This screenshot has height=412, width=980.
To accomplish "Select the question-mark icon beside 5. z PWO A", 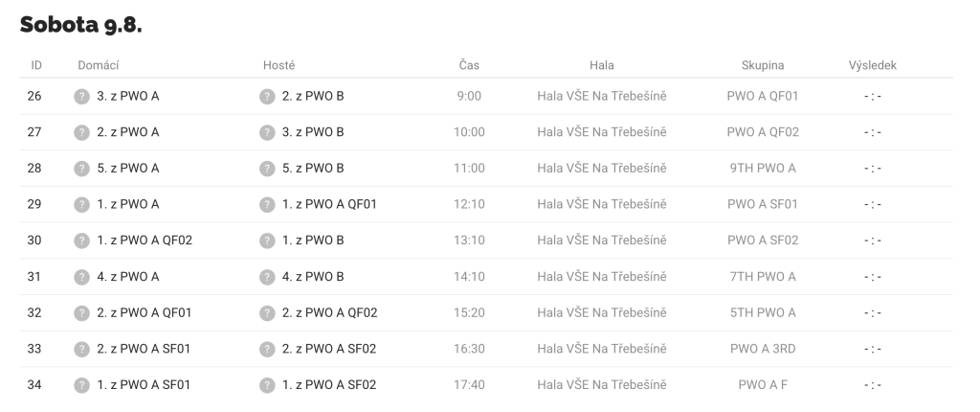I will pyautogui.click(x=82, y=169).
